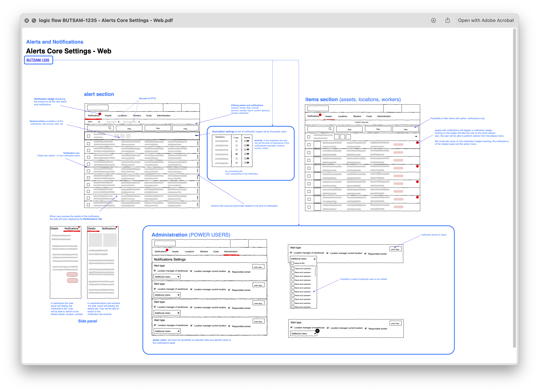Click the black 37 badge on Additional Users
Viewport: 539px width, 392px height.
[317, 331]
